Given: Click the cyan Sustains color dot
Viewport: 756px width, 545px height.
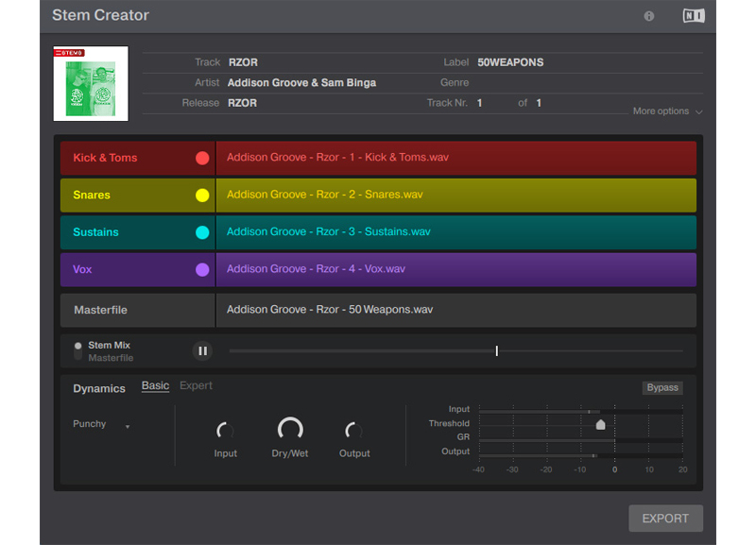Looking at the screenshot, I should click(202, 232).
